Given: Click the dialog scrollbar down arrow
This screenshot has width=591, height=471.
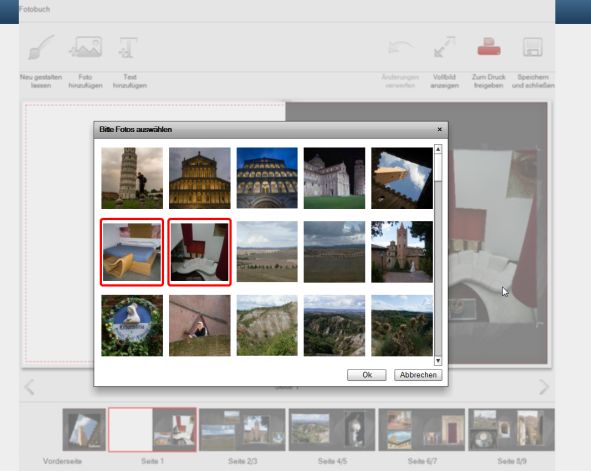Looking at the screenshot, I should click(438, 361).
